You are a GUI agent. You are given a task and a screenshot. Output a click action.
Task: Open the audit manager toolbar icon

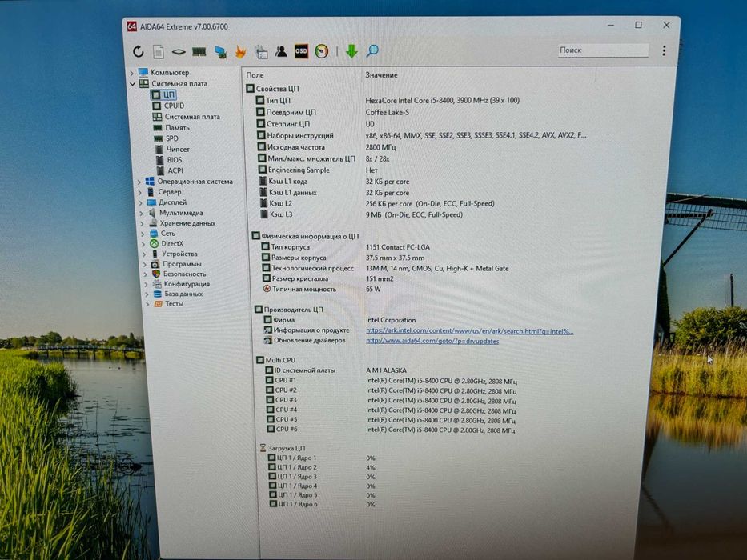coord(261,51)
